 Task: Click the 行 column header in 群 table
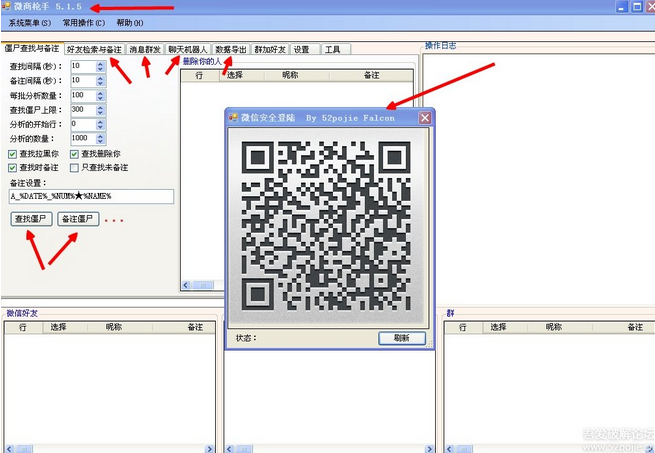pyautogui.click(x=463, y=327)
